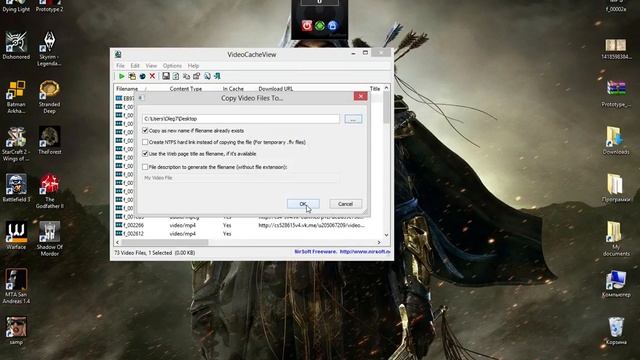Click the Copy Selected Items toolbar icon
The image size is (640, 360).
click(186, 76)
